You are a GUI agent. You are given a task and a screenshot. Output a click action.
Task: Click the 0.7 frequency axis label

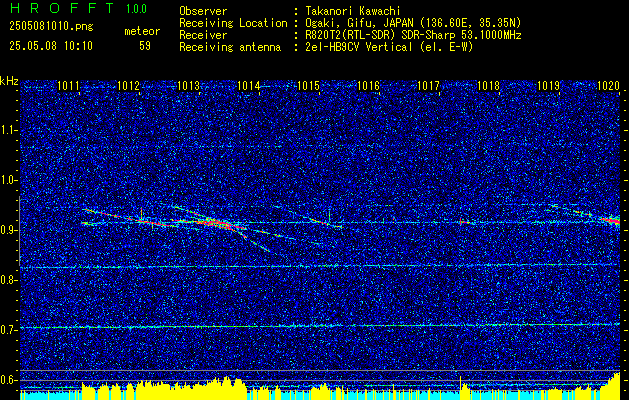tap(9, 330)
